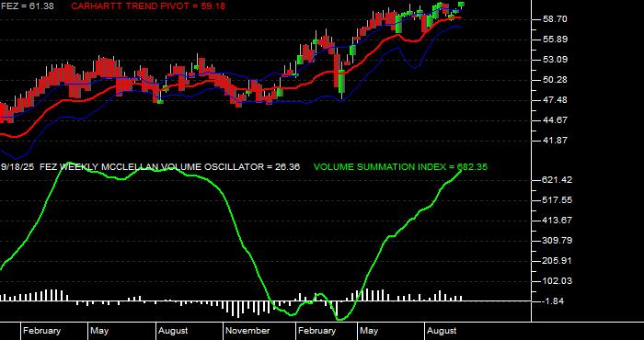Click CARHARTT TREND PIVOT = 59.18 label

point(148,6)
